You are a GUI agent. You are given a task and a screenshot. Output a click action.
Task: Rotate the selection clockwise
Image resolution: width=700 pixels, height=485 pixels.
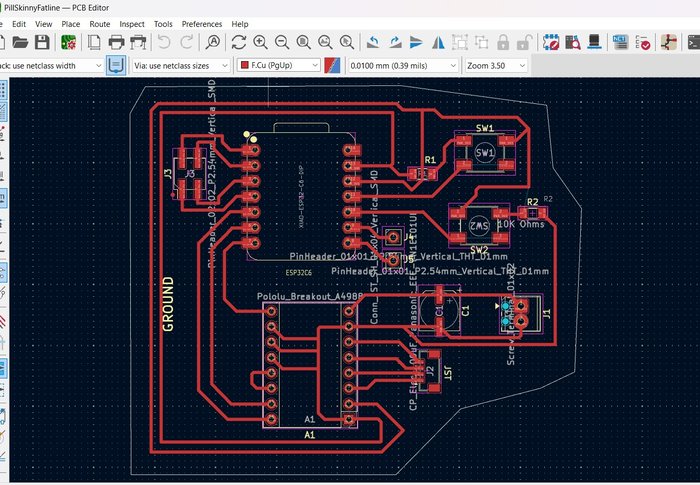(x=395, y=42)
